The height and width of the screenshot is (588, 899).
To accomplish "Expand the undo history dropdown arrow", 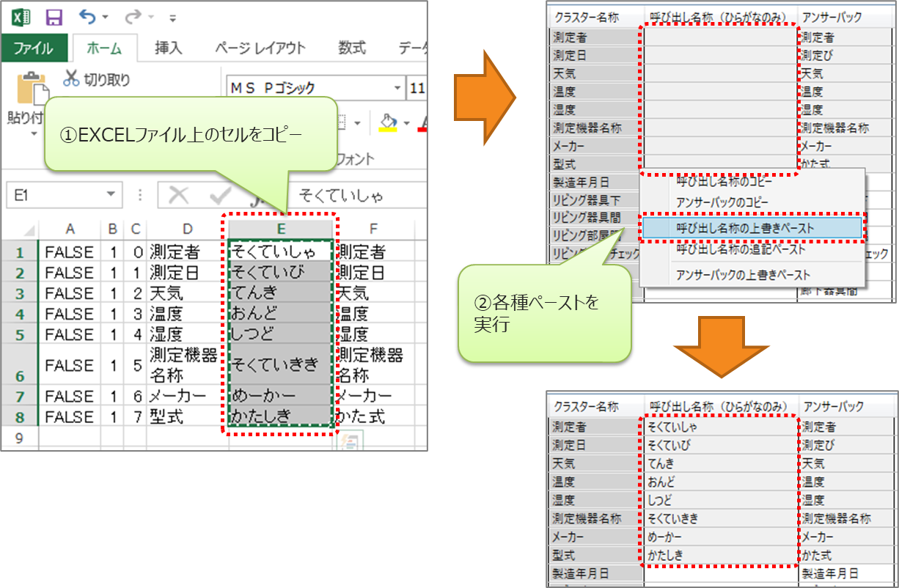I will click(106, 18).
